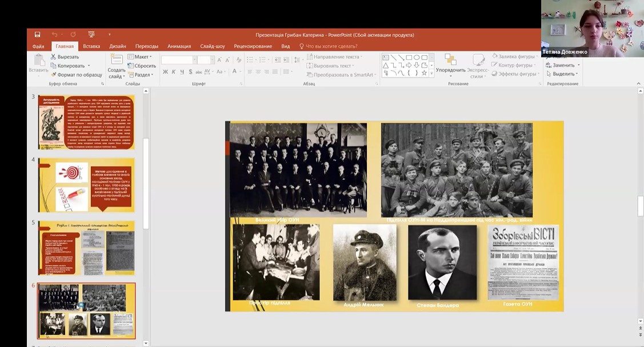Viewport: 644px width, 347px height.
Task: Open the font name combo box
Action: [x=179, y=60]
